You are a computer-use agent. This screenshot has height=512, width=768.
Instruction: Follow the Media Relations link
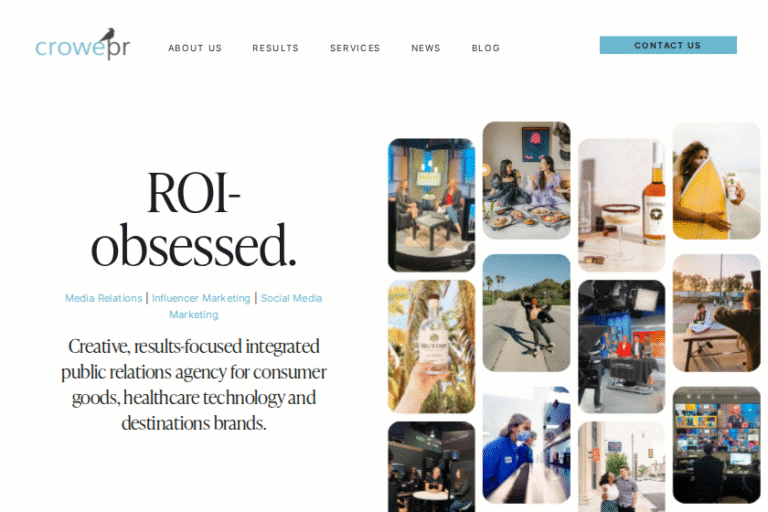click(x=104, y=298)
